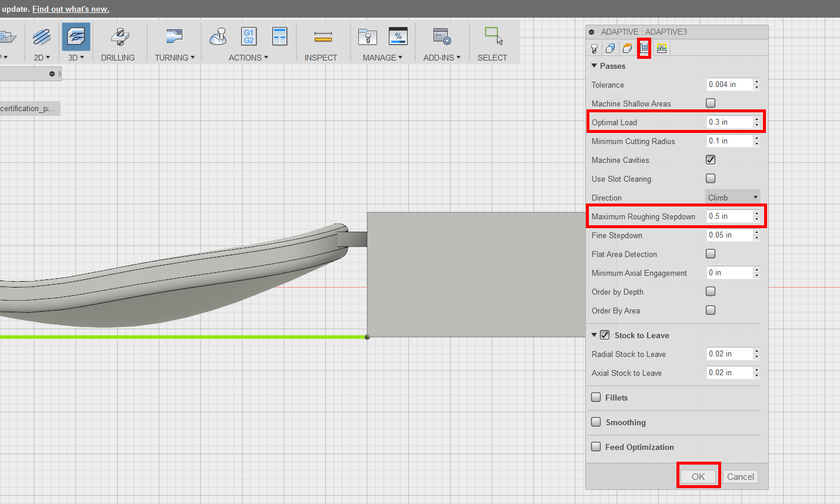Click the DRILLING toolbar label
The width and height of the screenshot is (840, 504).
coord(118,58)
